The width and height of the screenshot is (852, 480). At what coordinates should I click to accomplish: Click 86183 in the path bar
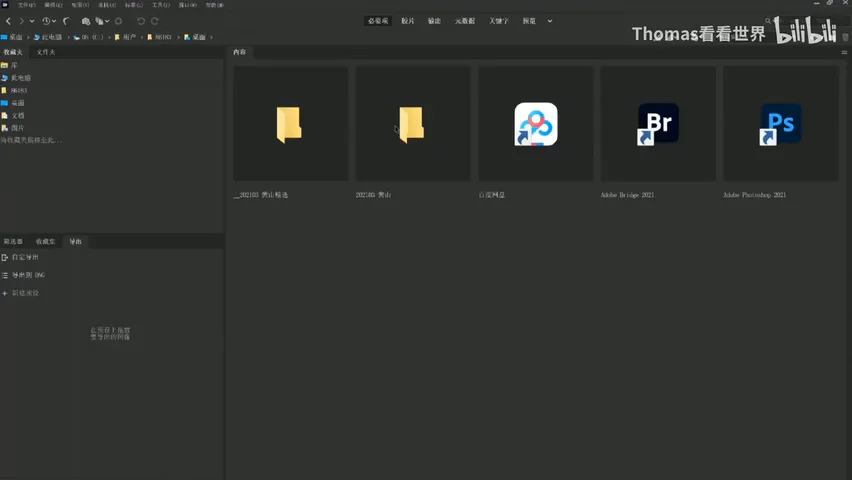pyautogui.click(x=159, y=38)
